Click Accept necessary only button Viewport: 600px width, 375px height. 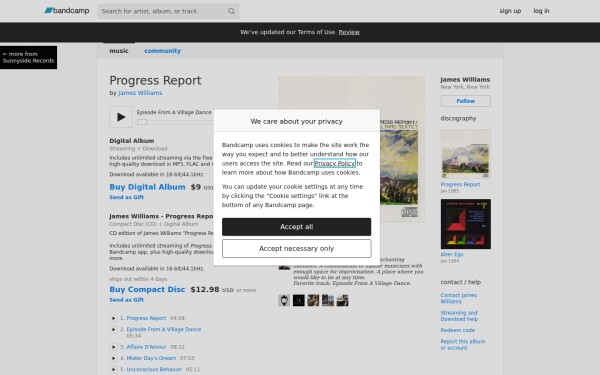[297, 249]
